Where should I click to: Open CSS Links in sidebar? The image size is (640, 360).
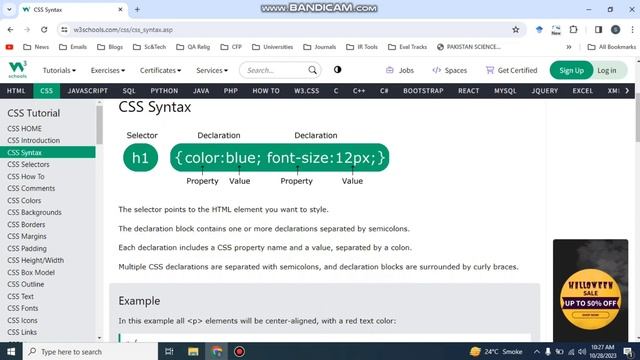[22, 332]
